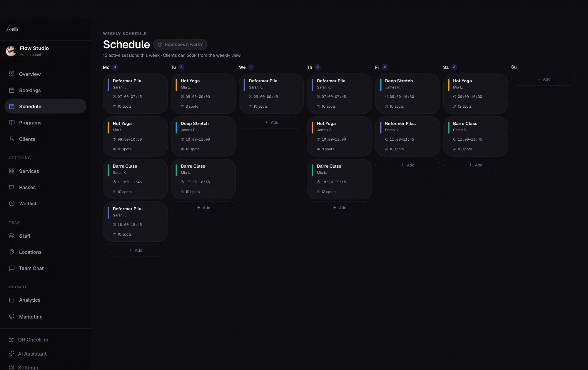Screen dimensions: 588x370
Task: Open Thursday Hot Yoga 10:00 session card
Action: (x=340, y=136)
